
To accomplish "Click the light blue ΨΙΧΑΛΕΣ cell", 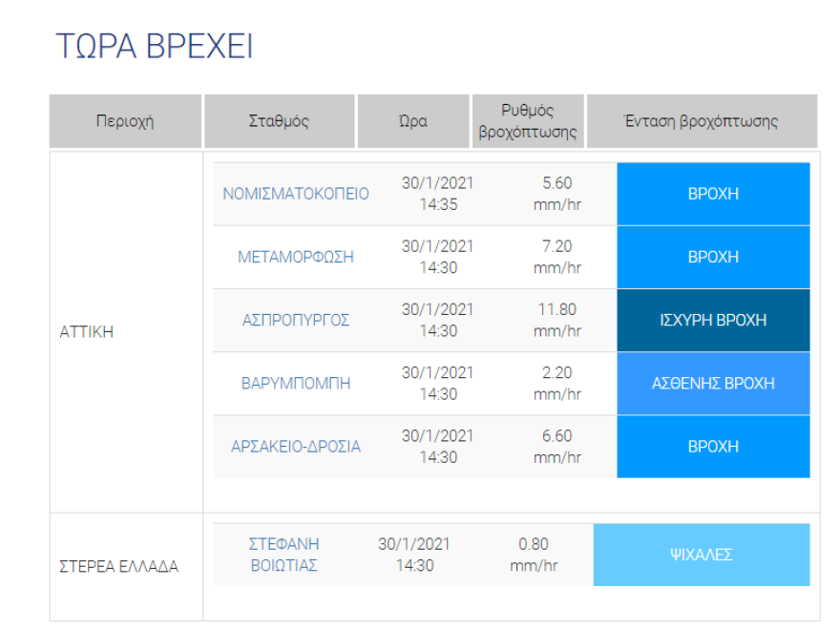I will [x=702, y=555].
